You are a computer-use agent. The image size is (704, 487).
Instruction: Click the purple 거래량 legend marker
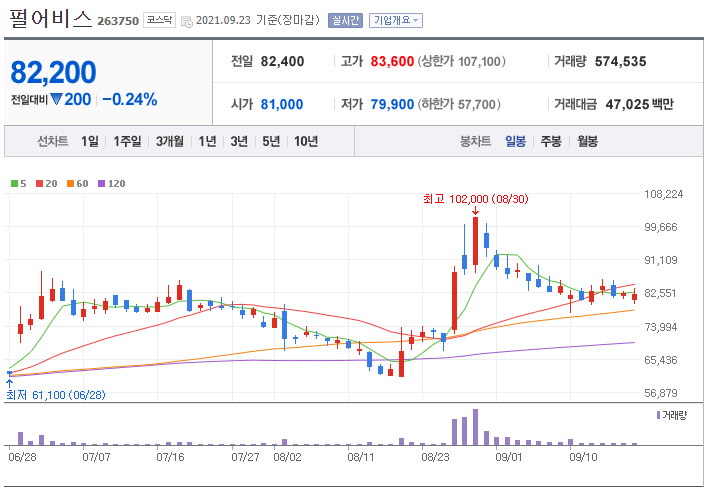(658, 415)
